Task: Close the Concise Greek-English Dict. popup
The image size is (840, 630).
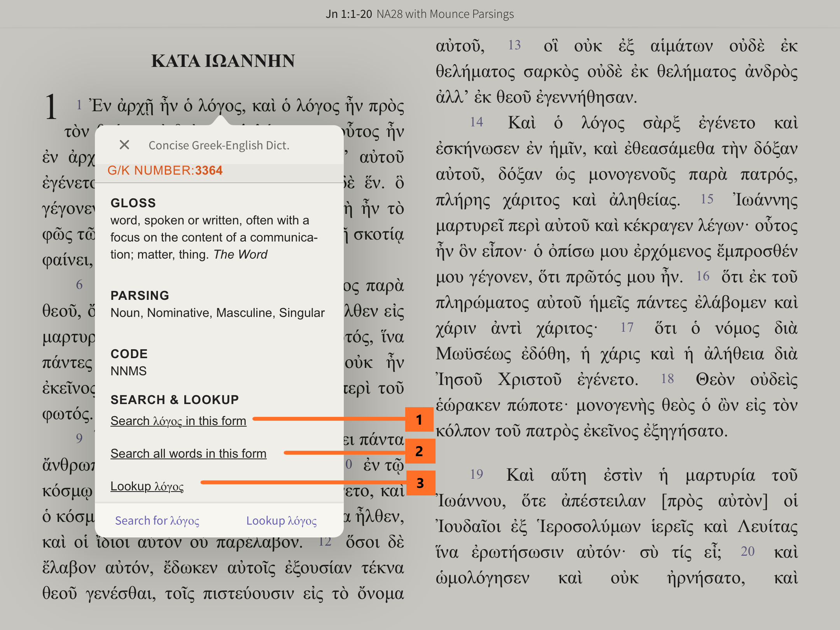Action: point(124,145)
